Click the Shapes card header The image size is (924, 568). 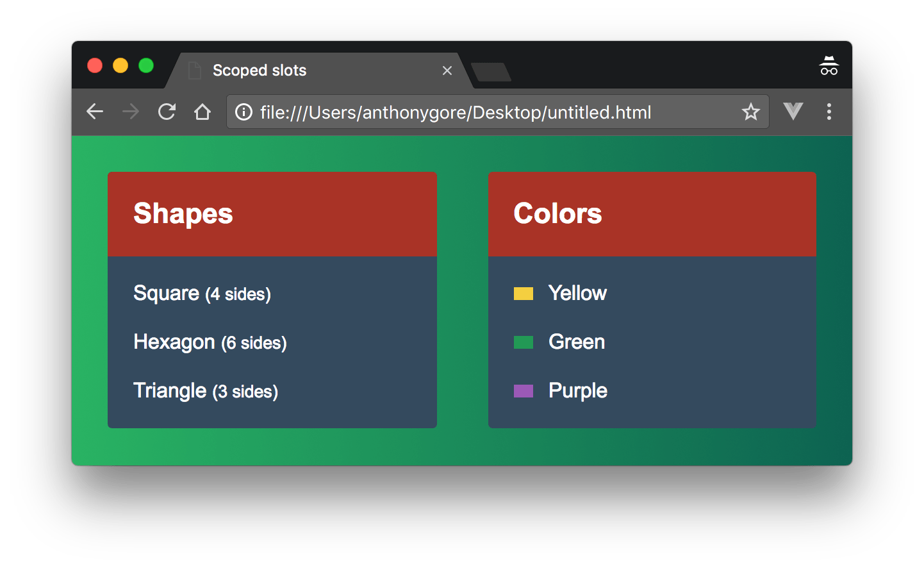pyautogui.click(x=183, y=213)
